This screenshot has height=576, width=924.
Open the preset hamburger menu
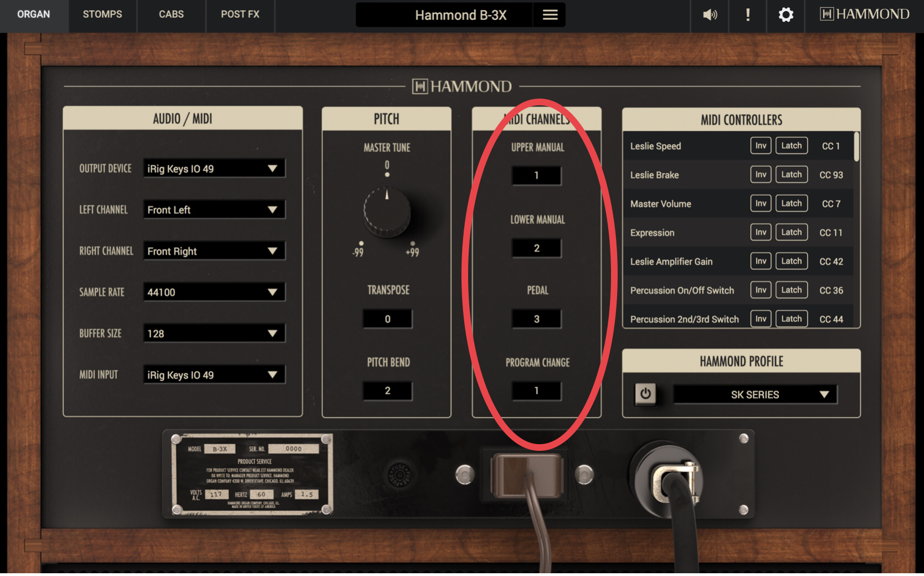click(x=550, y=15)
